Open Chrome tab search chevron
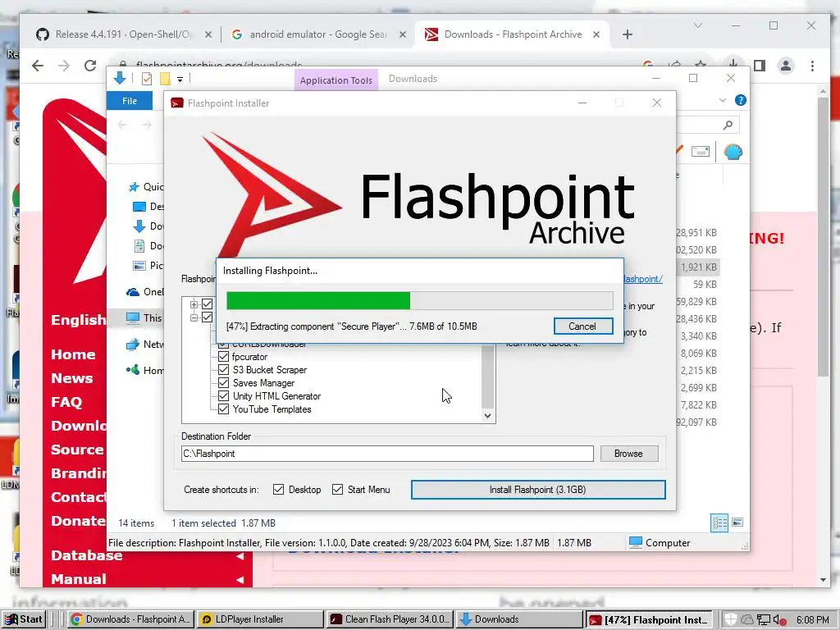Image resolution: width=840 pixels, height=630 pixels. point(697,25)
